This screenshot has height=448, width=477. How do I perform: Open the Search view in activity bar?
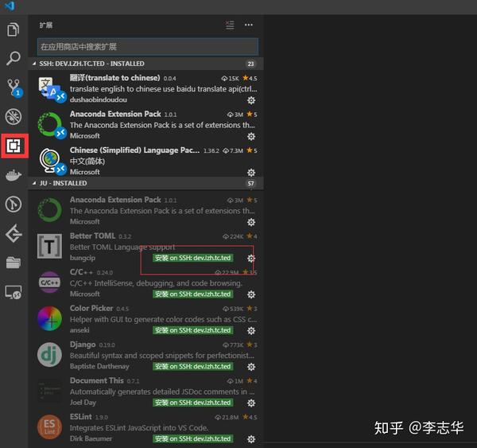tap(14, 58)
